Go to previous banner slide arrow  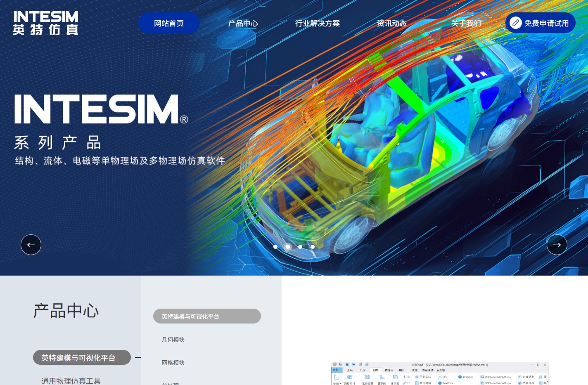[x=31, y=245]
